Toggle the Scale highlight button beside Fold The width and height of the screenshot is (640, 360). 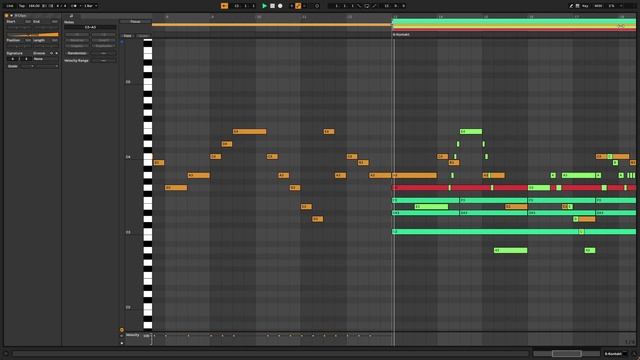(x=143, y=36)
